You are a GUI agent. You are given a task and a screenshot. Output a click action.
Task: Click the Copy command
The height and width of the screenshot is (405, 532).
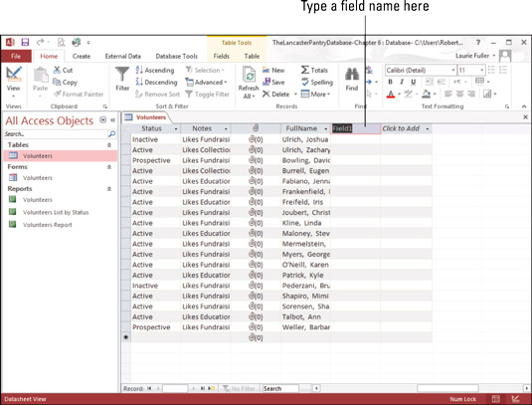point(66,83)
